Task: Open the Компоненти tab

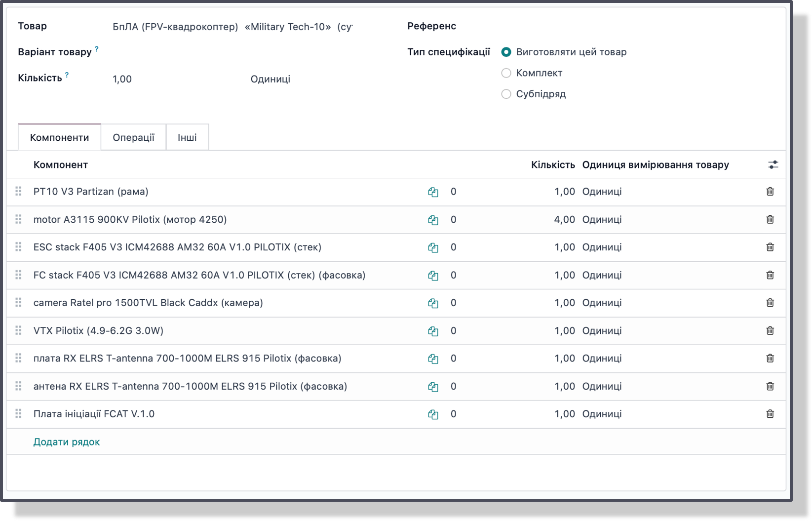Action: click(x=59, y=137)
